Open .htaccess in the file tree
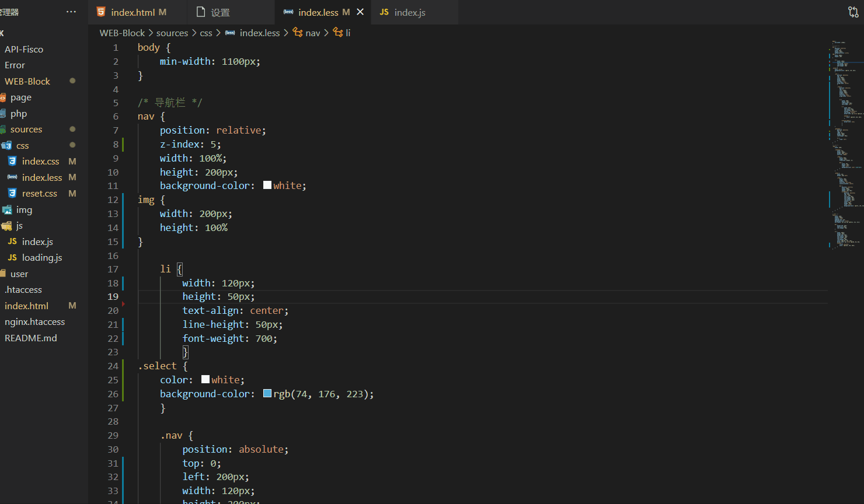The height and width of the screenshot is (504, 864). (x=23, y=289)
